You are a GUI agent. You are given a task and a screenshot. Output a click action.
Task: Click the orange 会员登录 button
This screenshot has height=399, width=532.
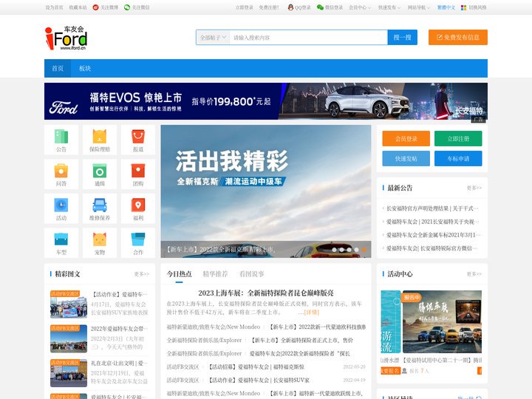coord(406,138)
